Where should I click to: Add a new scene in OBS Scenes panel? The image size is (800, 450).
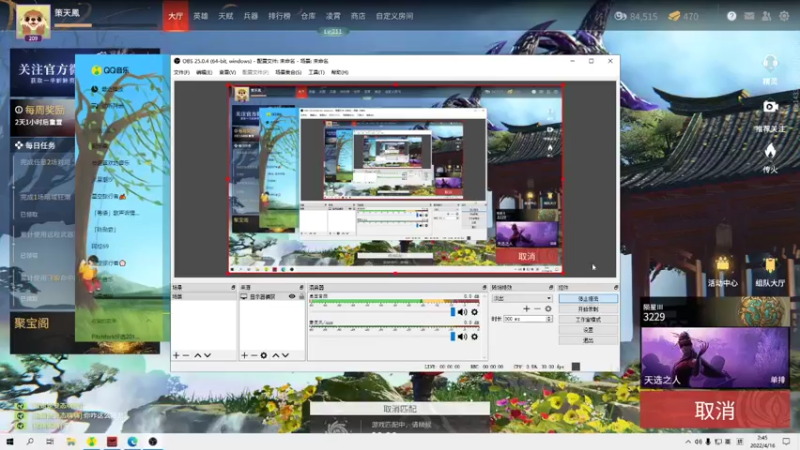[x=177, y=355]
